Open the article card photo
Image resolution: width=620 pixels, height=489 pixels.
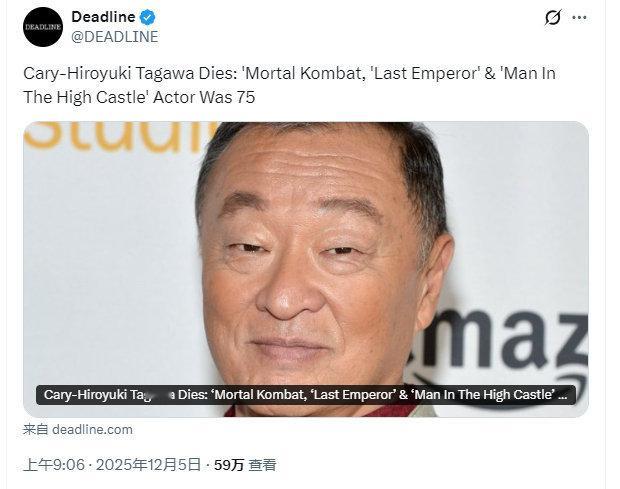[x=306, y=269]
